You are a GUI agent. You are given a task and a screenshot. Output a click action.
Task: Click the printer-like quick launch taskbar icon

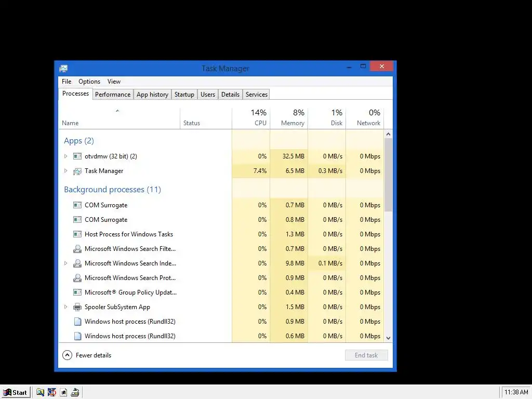[x=75, y=393]
